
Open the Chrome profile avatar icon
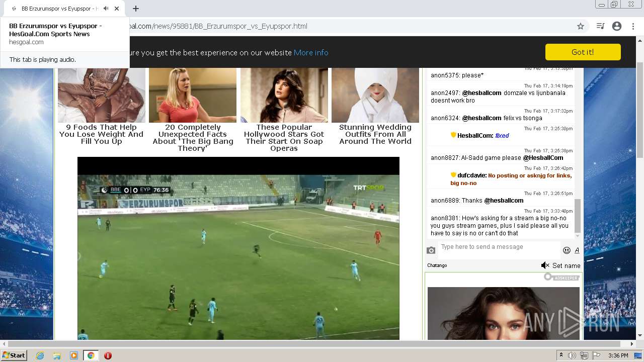tap(617, 26)
